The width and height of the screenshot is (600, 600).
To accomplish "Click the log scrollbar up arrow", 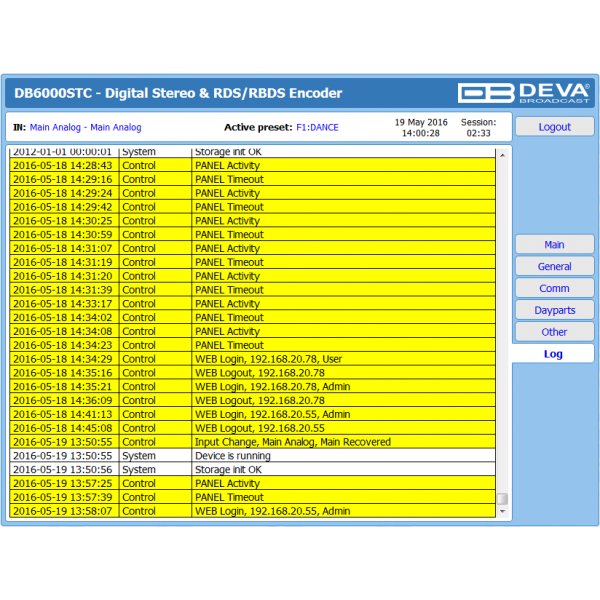I will [502, 155].
